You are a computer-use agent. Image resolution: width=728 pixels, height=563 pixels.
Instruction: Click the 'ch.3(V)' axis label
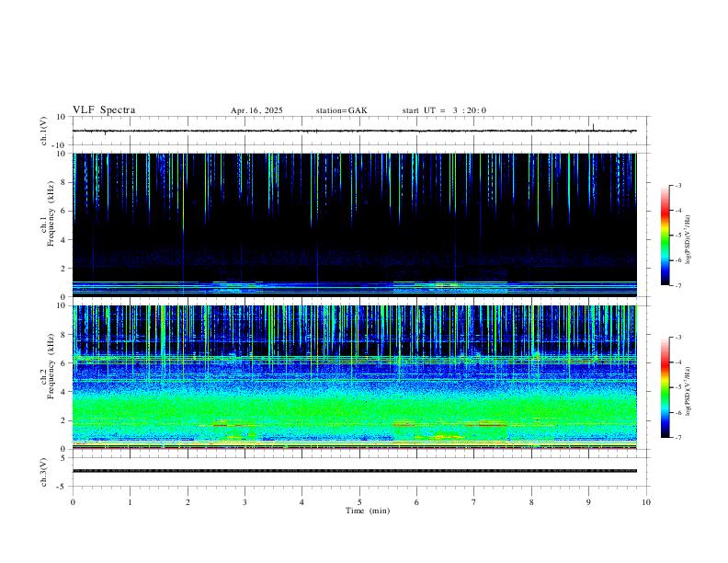point(44,473)
